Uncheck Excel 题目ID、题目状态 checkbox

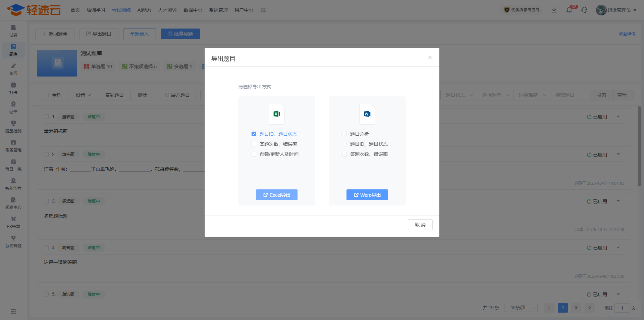[x=254, y=134]
